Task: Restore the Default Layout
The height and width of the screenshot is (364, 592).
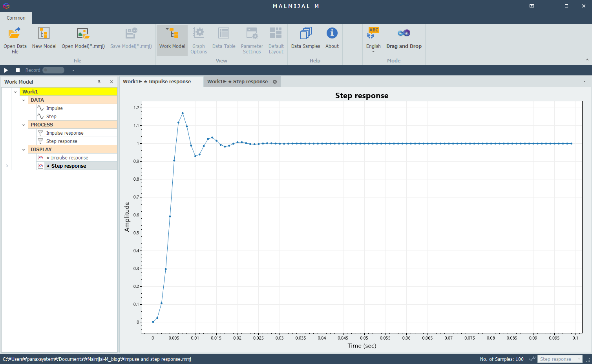Action: (x=276, y=40)
